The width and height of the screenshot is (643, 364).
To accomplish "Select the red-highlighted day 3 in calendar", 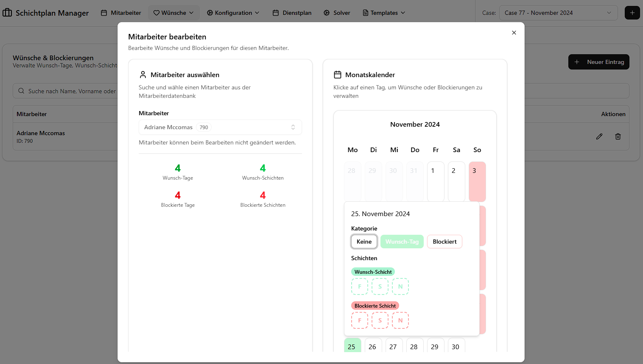I will click(477, 181).
